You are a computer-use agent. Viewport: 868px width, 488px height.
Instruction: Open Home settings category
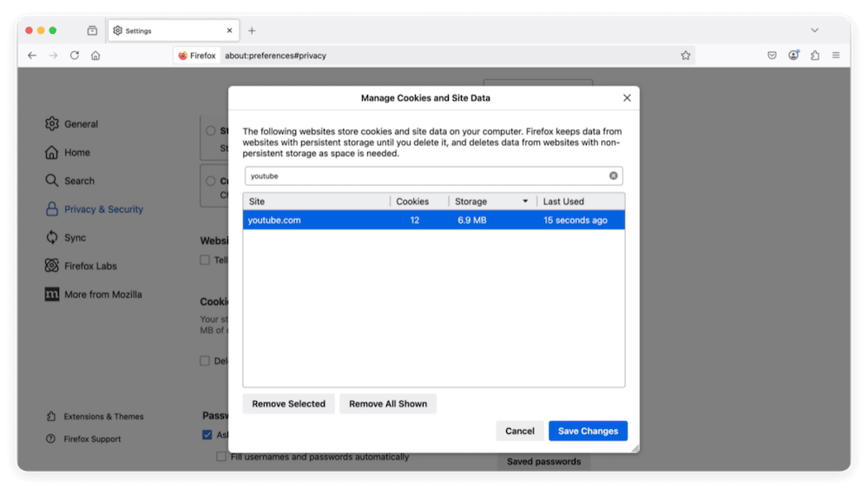pyautogui.click(x=68, y=152)
